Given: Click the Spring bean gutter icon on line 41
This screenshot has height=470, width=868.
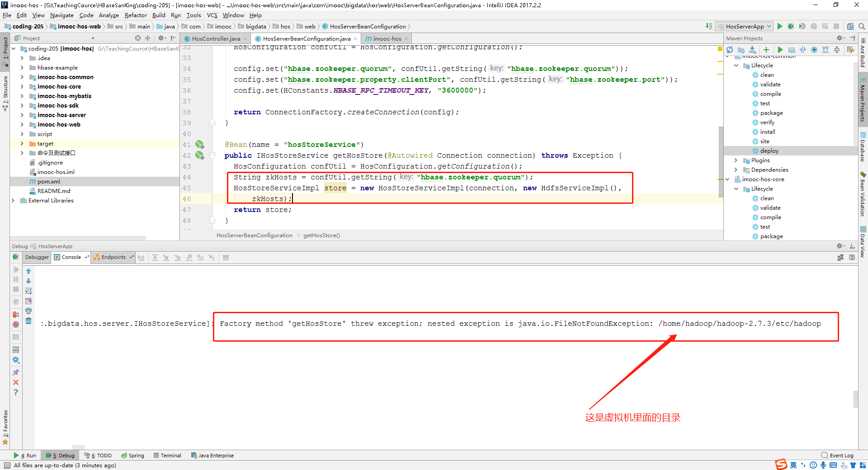Looking at the screenshot, I should click(x=199, y=145).
